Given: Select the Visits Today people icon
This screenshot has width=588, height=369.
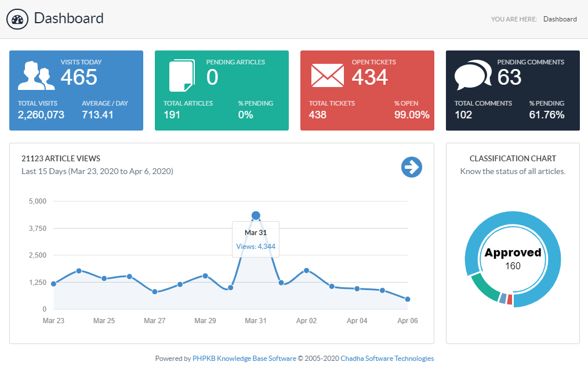Looking at the screenshot, I should pyautogui.click(x=36, y=74).
